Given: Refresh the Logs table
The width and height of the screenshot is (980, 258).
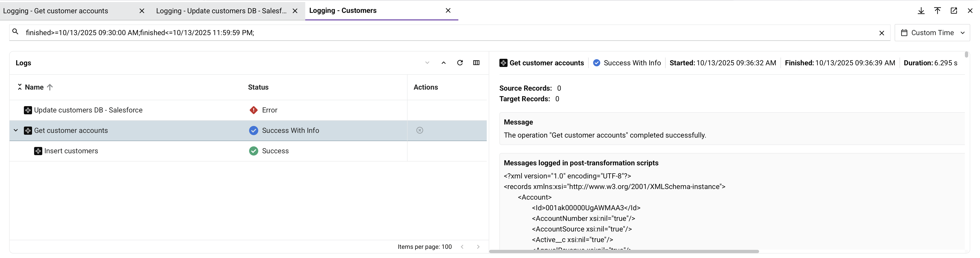Looking at the screenshot, I should 460,63.
